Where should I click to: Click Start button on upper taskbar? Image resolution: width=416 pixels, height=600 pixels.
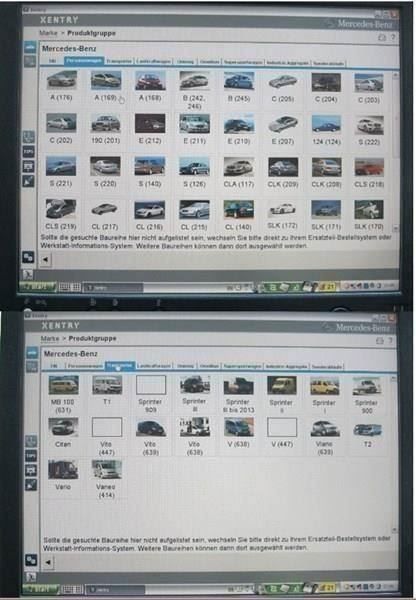click(38, 286)
